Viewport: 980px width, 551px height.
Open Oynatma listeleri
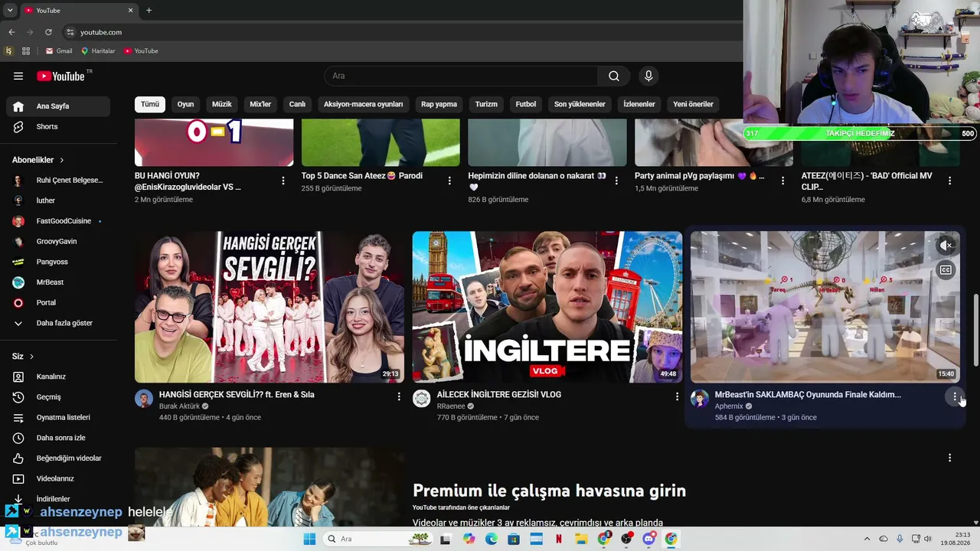point(58,417)
